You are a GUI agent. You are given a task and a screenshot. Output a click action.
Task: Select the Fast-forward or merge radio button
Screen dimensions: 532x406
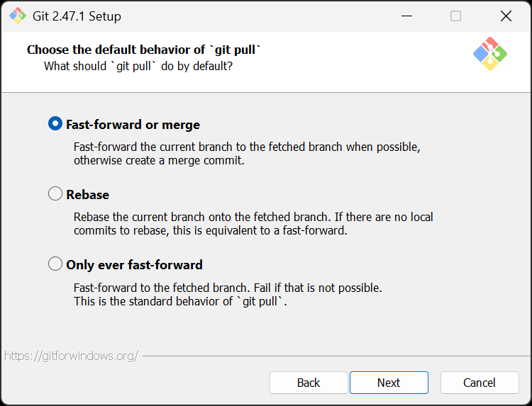tap(55, 124)
